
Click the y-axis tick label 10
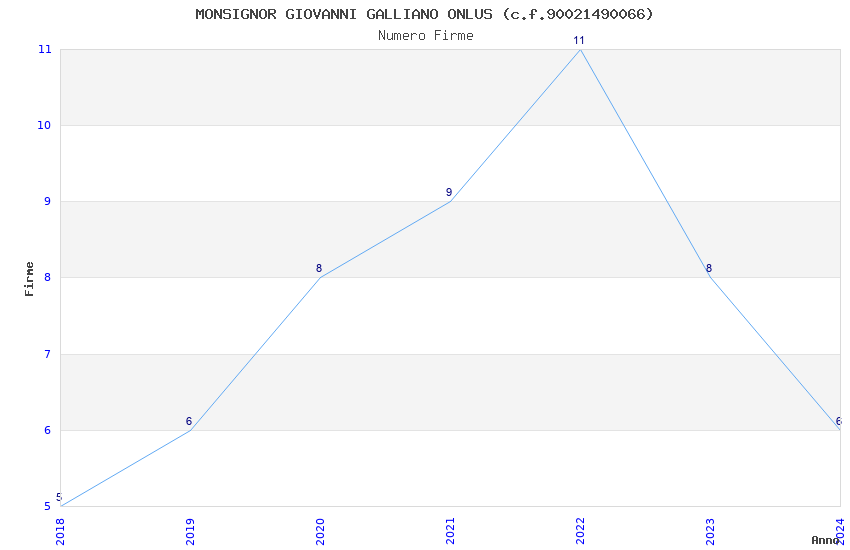click(44, 125)
